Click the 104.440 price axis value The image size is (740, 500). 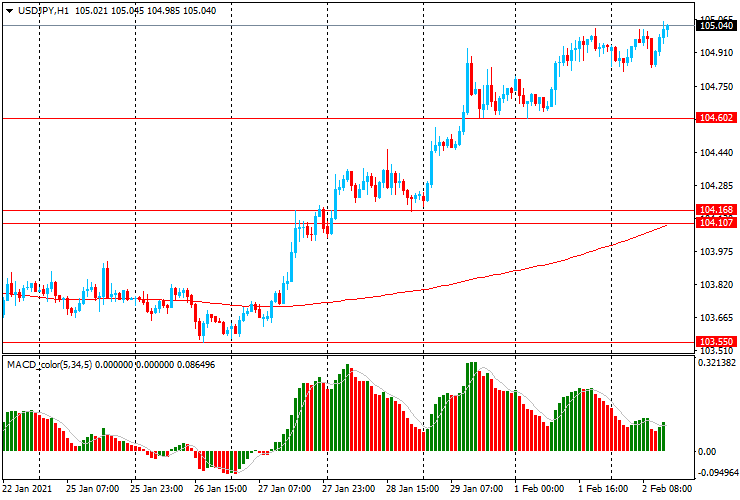point(716,153)
